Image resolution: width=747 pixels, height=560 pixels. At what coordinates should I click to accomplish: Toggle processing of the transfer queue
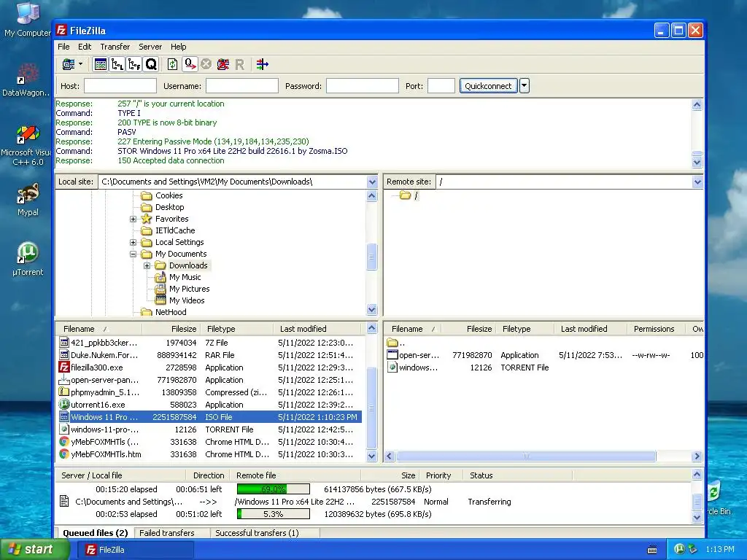[x=190, y=64]
